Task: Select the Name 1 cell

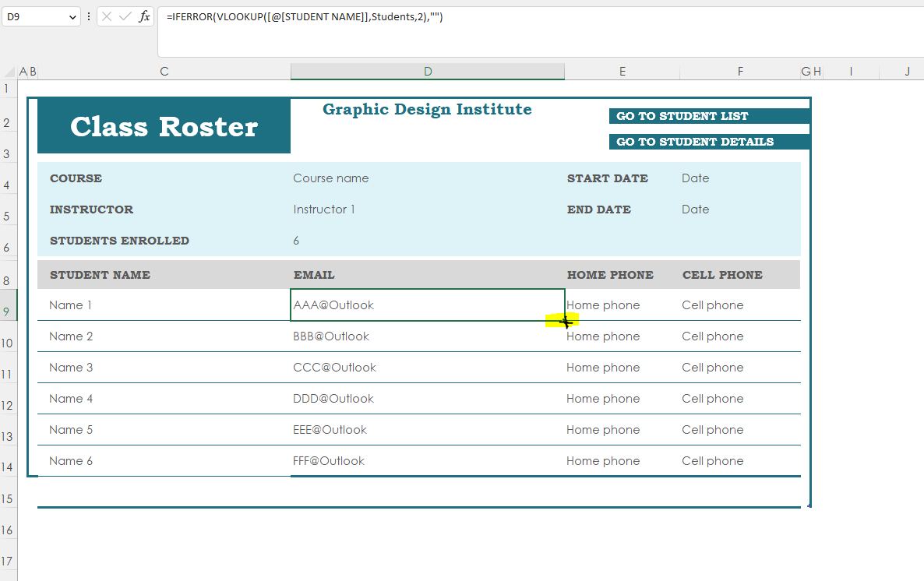Action: tap(164, 305)
